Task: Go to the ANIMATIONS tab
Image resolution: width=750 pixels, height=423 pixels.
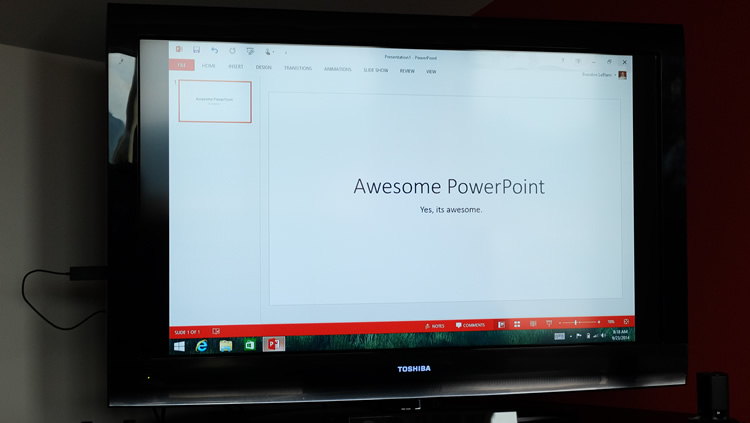Action: tap(338, 69)
